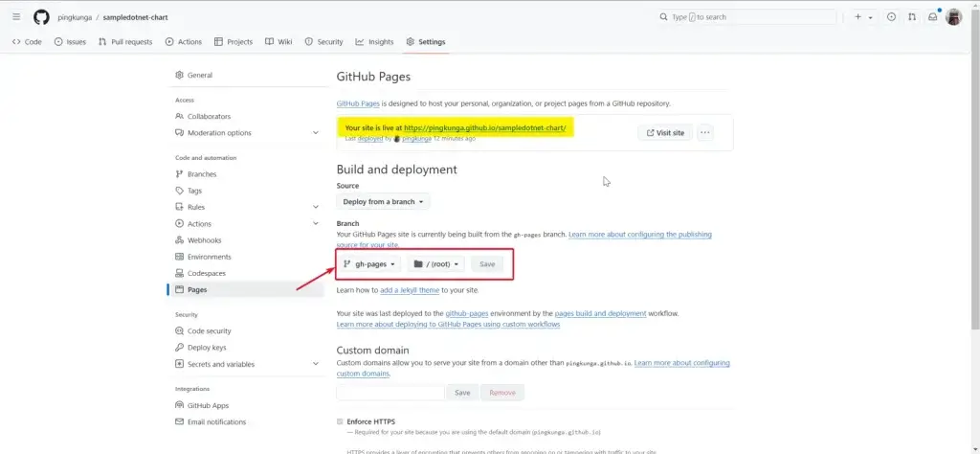Open the issues icon in header
Image resolution: width=980 pixels, height=454 pixels.
891,17
